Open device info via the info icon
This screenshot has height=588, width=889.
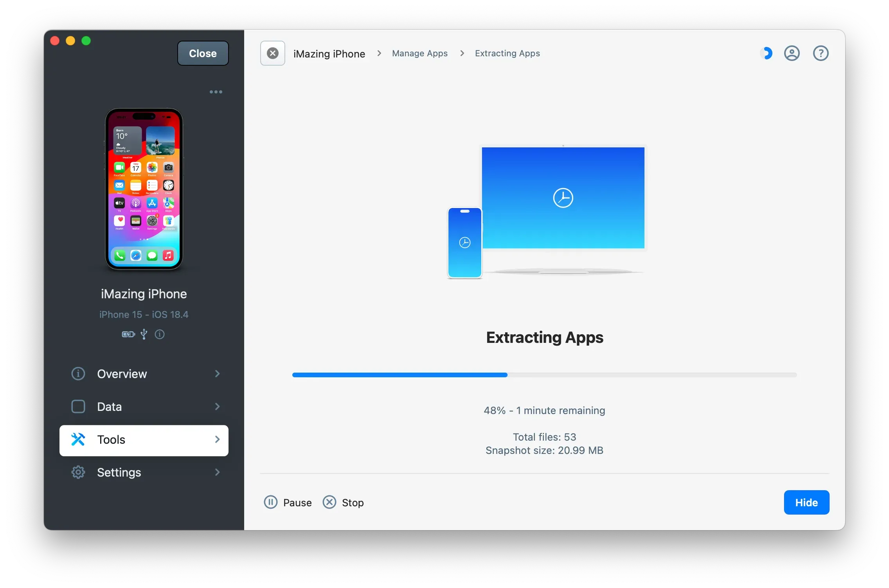160,334
